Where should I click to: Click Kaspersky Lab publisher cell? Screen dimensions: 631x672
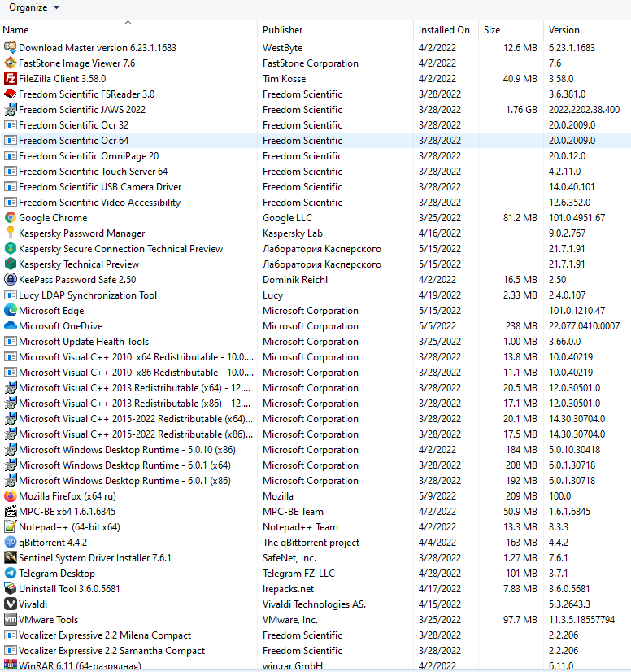click(293, 233)
